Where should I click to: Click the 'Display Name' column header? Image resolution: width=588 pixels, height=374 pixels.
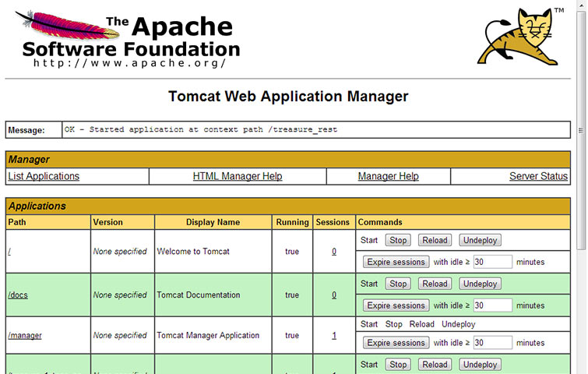click(x=213, y=222)
